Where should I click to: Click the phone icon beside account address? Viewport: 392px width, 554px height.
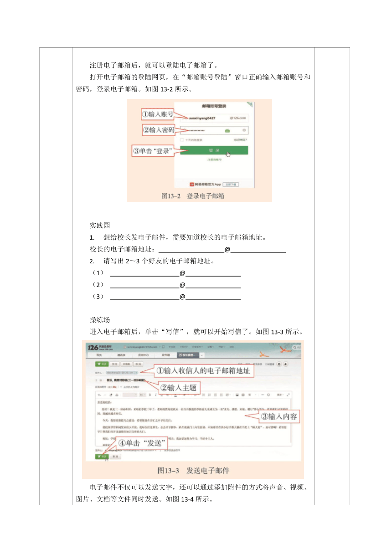(163, 347)
